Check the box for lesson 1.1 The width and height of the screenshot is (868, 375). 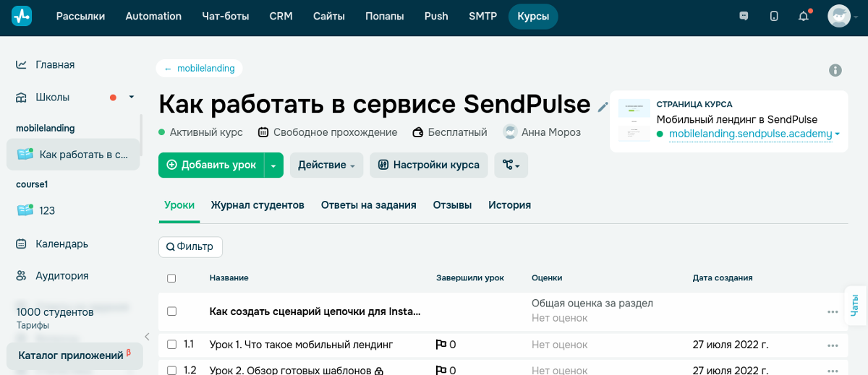tap(171, 345)
